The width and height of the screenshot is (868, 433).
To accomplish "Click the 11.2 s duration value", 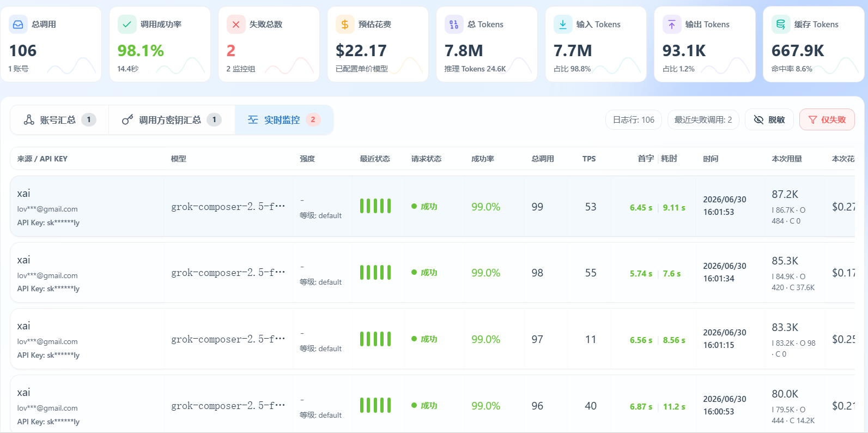I will click(x=674, y=407).
